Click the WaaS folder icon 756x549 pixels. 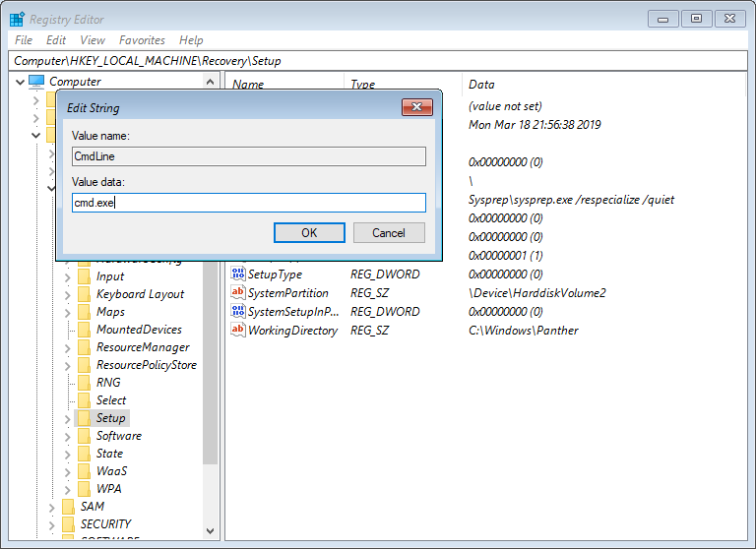[85, 471]
